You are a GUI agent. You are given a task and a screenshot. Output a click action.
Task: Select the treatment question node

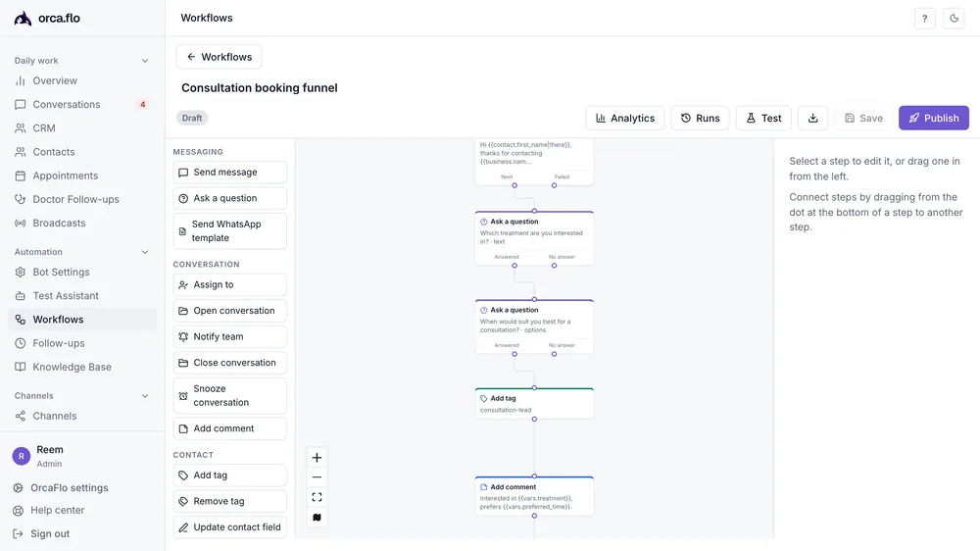coord(534,237)
